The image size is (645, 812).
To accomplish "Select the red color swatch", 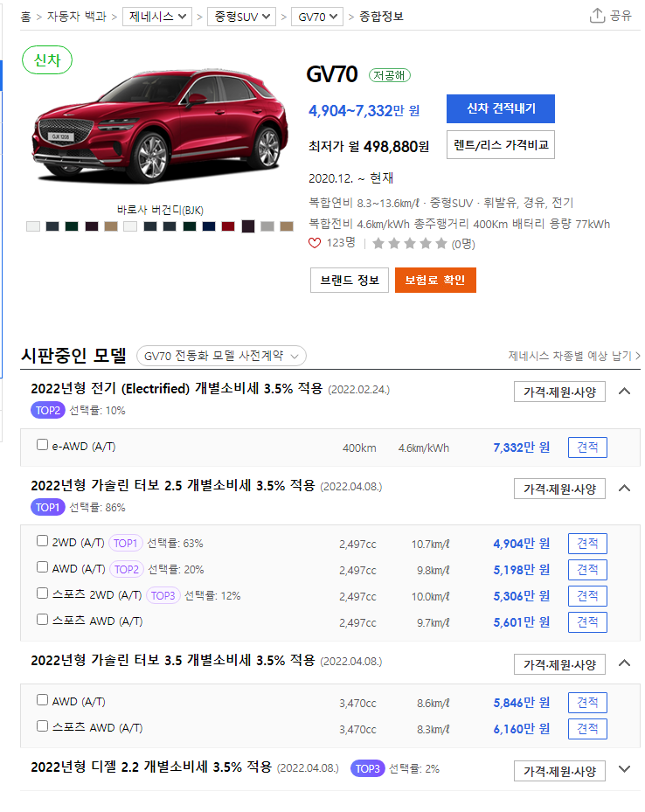I will pyautogui.click(x=228, y=226).
